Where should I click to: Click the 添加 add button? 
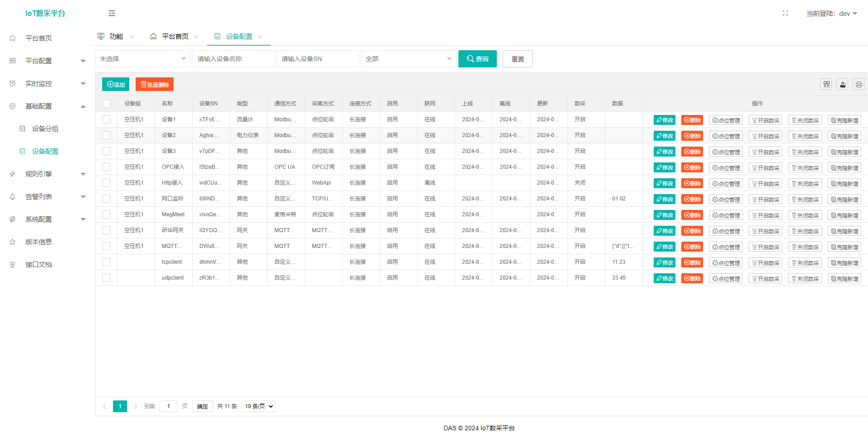[x=116, y=84]
